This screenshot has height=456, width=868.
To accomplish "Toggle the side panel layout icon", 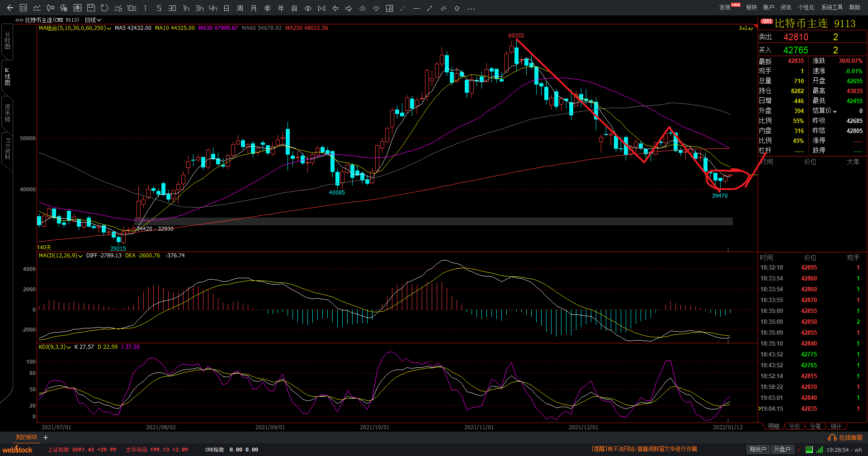I will pos(389,8).
